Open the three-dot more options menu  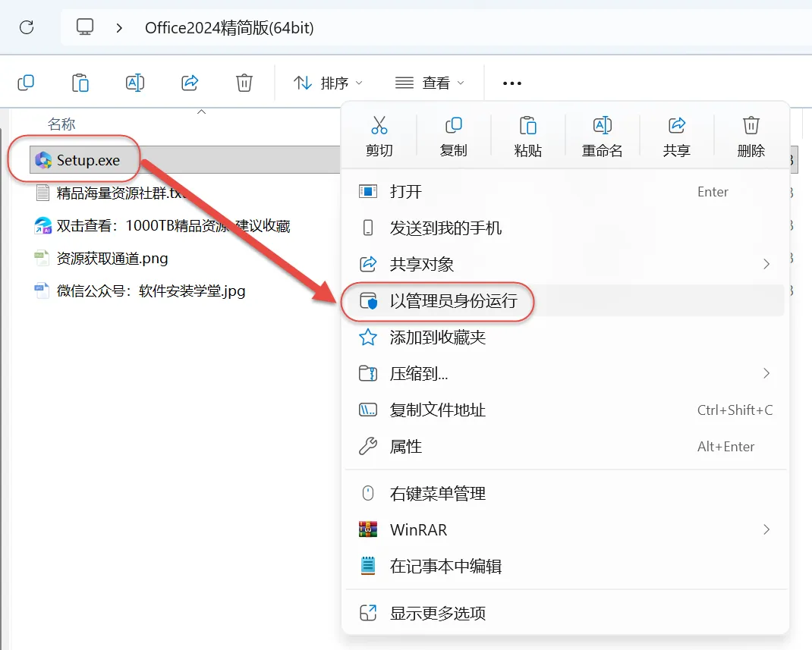pos(511,83)
